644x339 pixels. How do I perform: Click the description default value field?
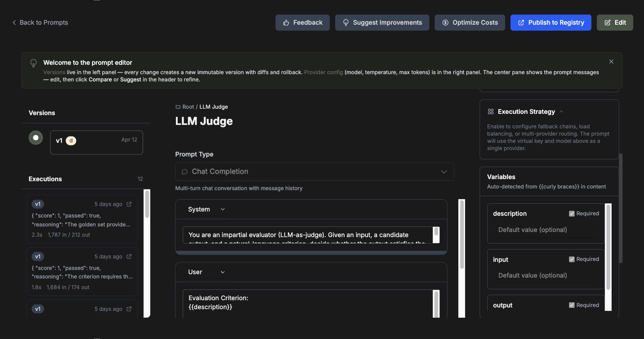click(x=546, y=230)
